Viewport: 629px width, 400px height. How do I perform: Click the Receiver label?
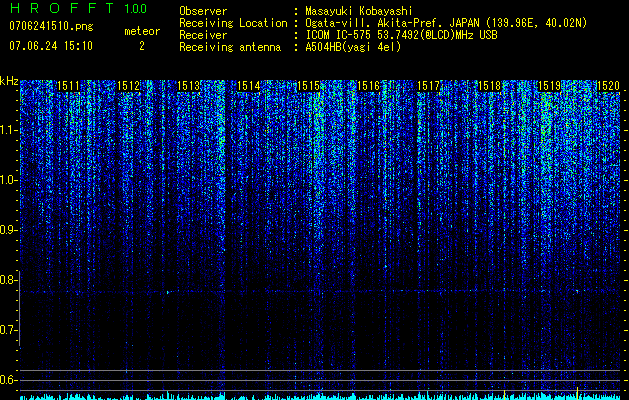203,35
